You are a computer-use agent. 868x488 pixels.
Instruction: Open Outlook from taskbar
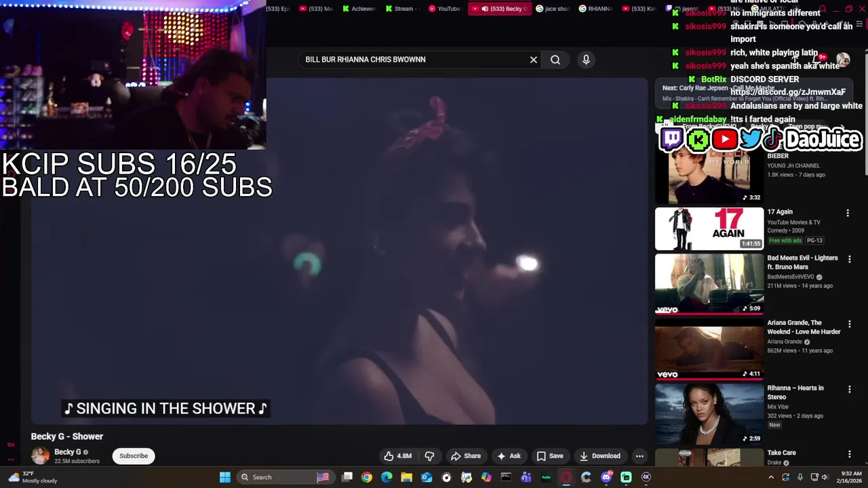[x=427, y=477]
